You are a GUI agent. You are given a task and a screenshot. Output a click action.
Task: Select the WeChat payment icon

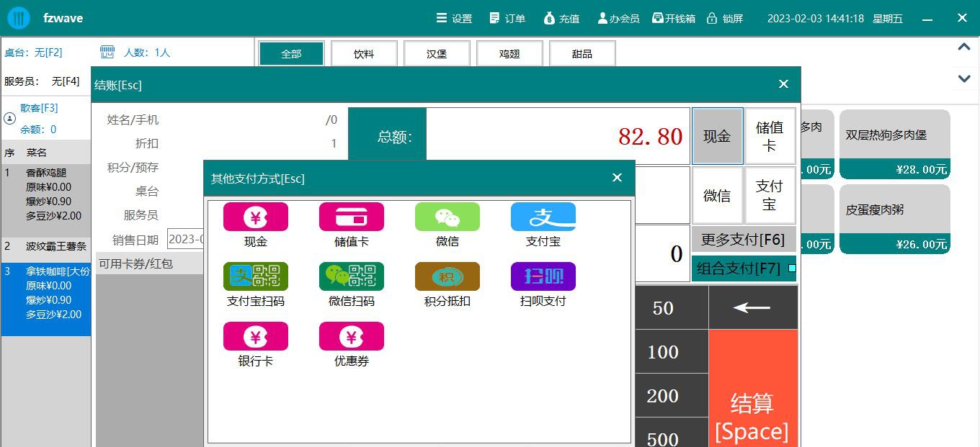coord(447,217)
